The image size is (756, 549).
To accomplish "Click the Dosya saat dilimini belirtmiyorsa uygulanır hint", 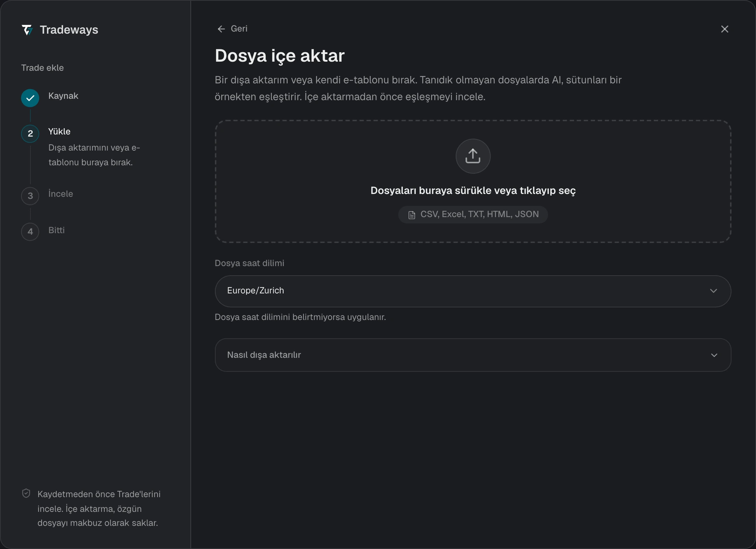I will (x=300, y=317).
